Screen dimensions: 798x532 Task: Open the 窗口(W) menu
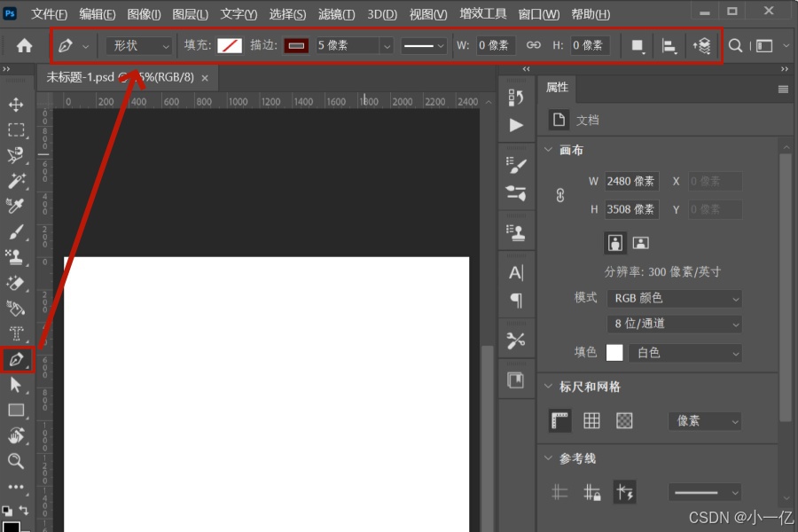[538, 14]
